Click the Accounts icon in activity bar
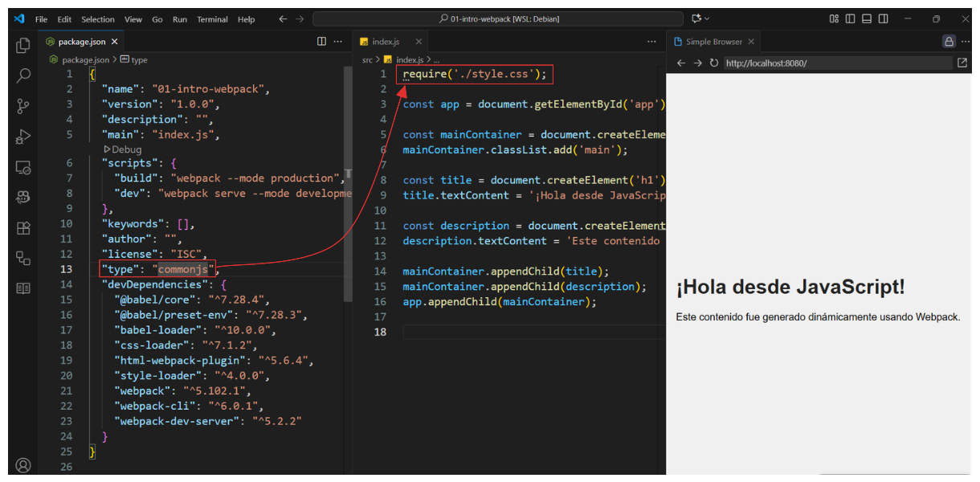 (x=23, y=465)
